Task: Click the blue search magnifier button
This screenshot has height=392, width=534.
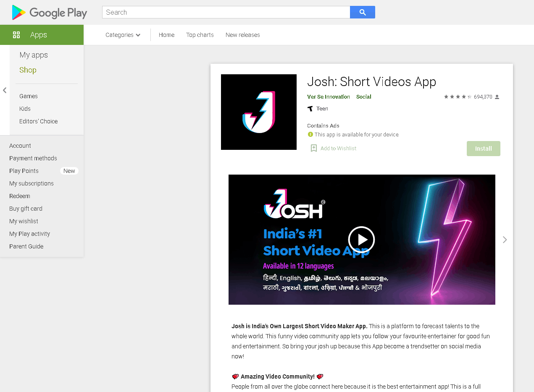Action: coord(363,12)
